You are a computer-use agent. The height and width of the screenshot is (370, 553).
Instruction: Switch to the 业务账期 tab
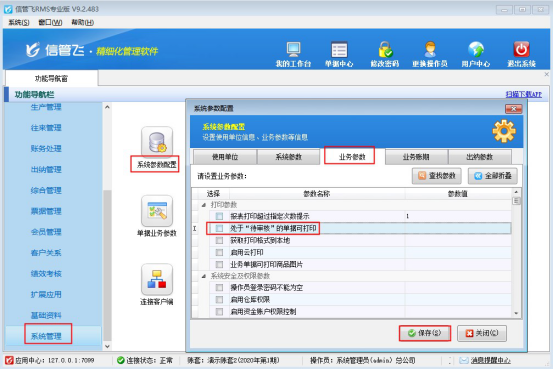click(x=416, y=157)
